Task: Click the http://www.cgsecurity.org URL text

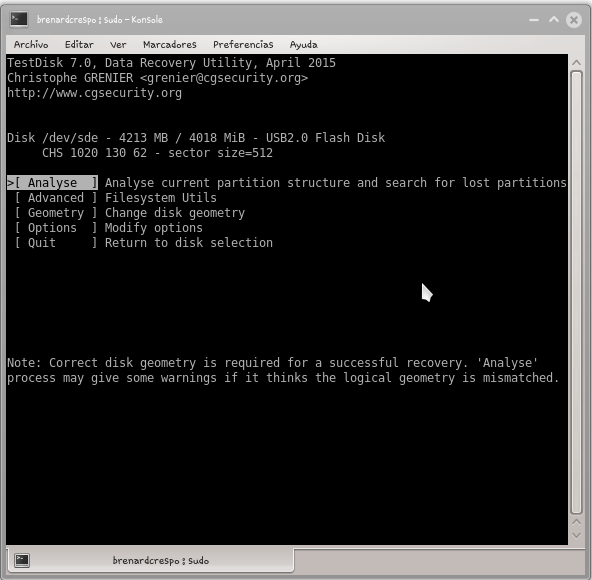Action: click(x=94, y=93)
